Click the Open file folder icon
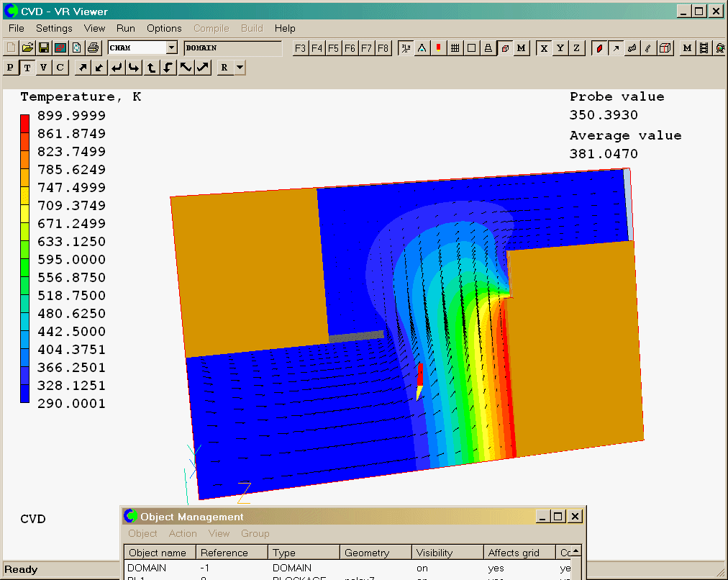 [x=27, y=48]
